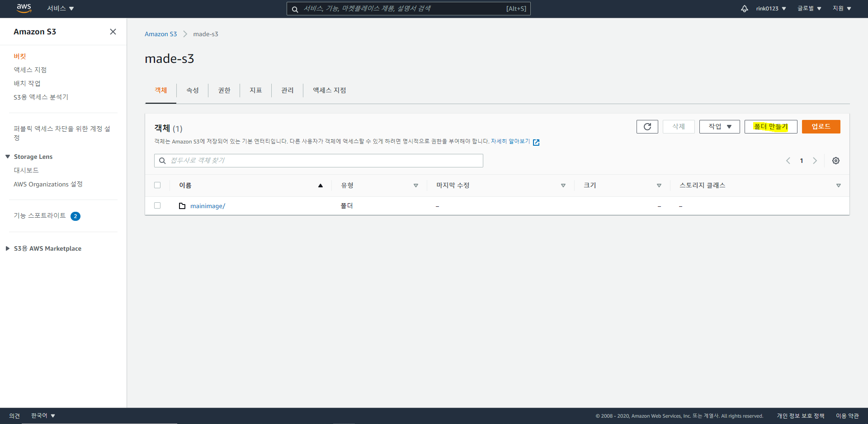
Task: Open the 한국어 language dropdown
Action: 43,416
